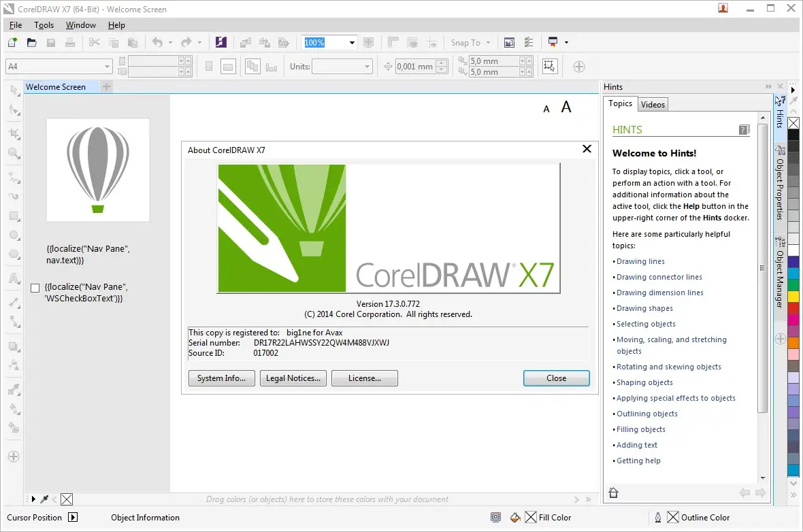Expand the Cursor Position arrow in status bar

pyautogui.click(x=73, y=517)
